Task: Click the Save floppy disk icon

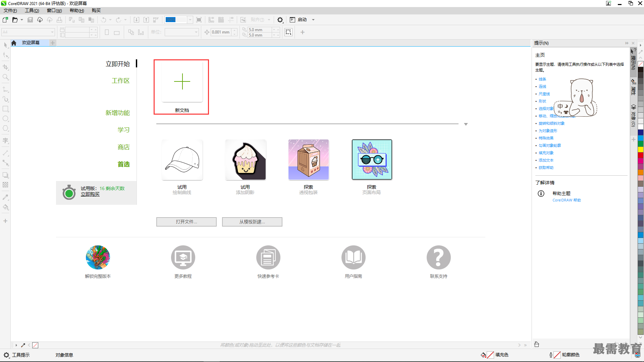Action: [x=30, y=20]
